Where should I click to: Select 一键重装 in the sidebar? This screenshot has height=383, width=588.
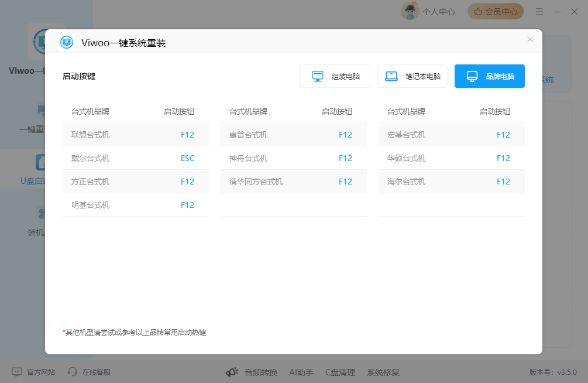pos(32,129)
